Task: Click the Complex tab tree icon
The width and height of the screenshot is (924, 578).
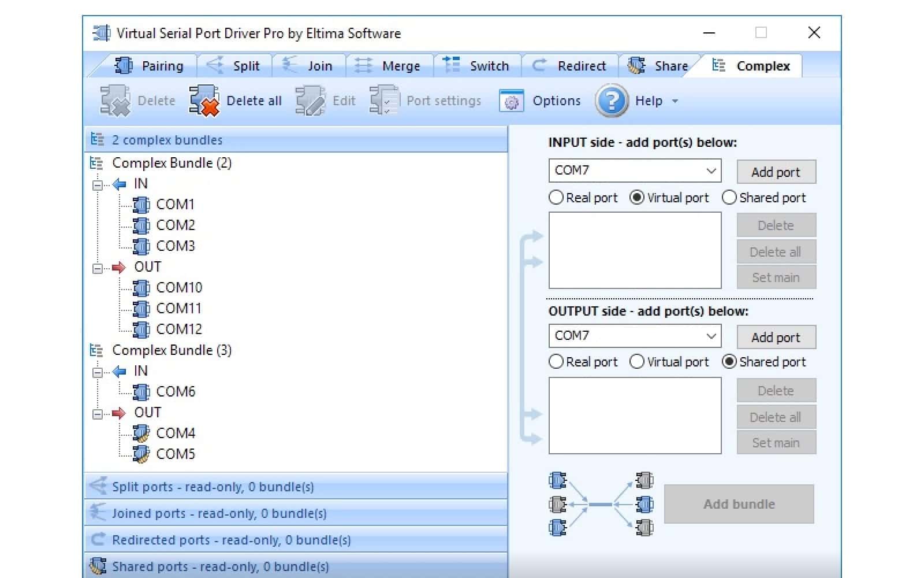Action: click(x=718, y=65)
